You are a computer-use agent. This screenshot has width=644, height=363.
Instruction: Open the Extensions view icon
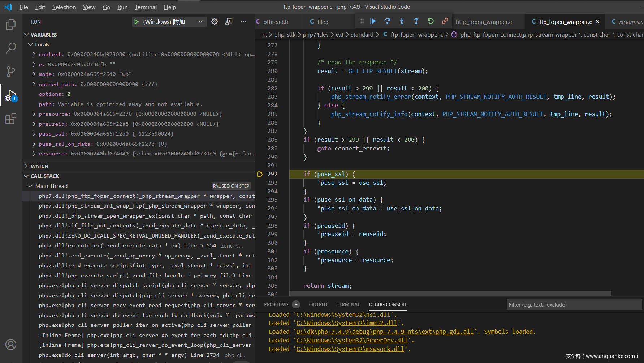(11, 119)
